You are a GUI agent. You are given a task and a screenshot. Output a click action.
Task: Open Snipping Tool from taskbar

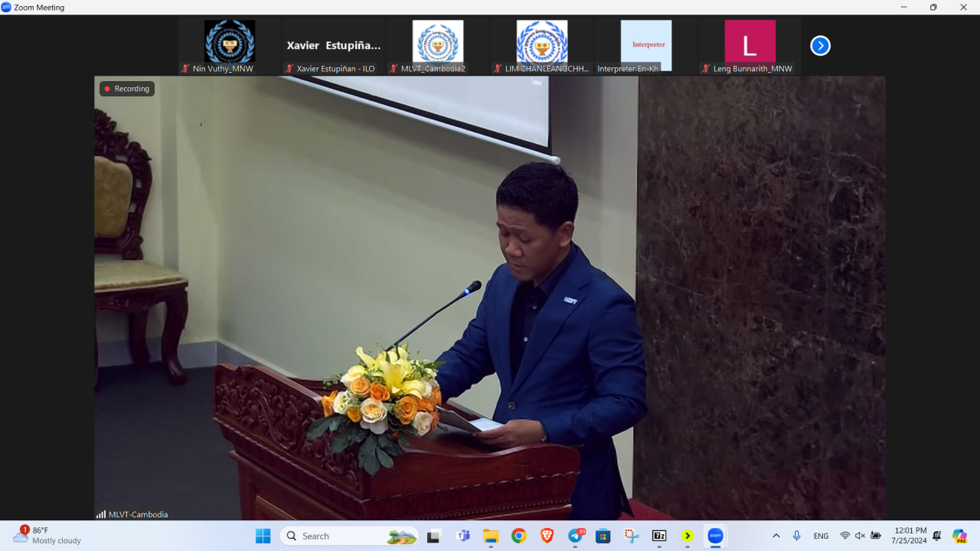[631, 536]
